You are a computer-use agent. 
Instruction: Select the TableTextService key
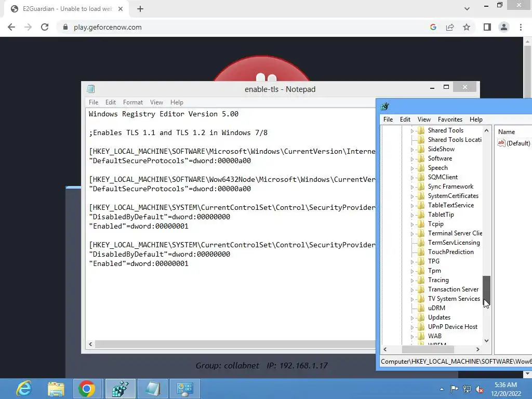[450, 205]
